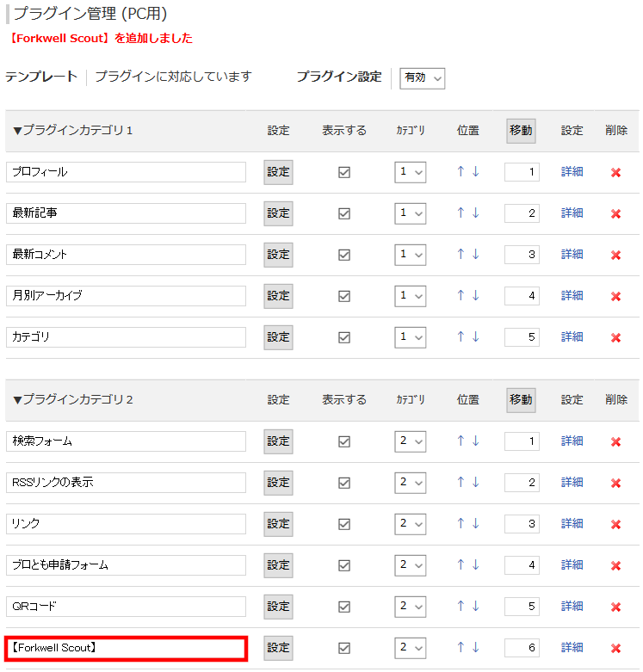This screenshot has width=643, height=672.
Task: Click 設定 button for リンク plugin
Action: (x=278, y=524)
